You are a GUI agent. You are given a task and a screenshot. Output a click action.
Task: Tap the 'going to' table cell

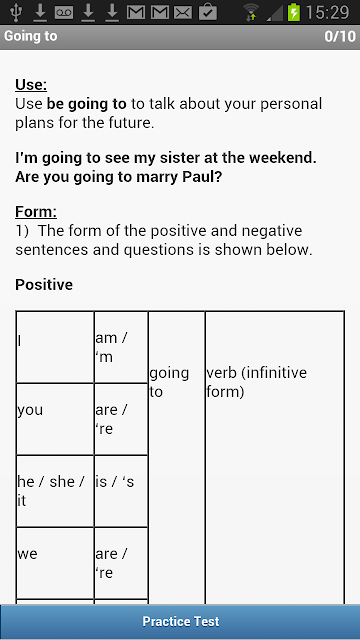coord(177,457)
